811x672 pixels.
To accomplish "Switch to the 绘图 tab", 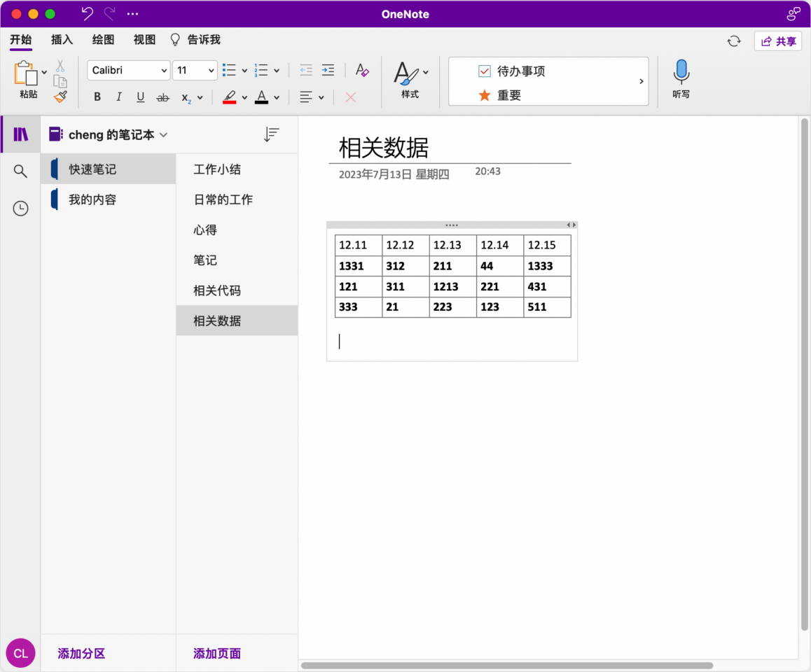I will pos(103,40).
